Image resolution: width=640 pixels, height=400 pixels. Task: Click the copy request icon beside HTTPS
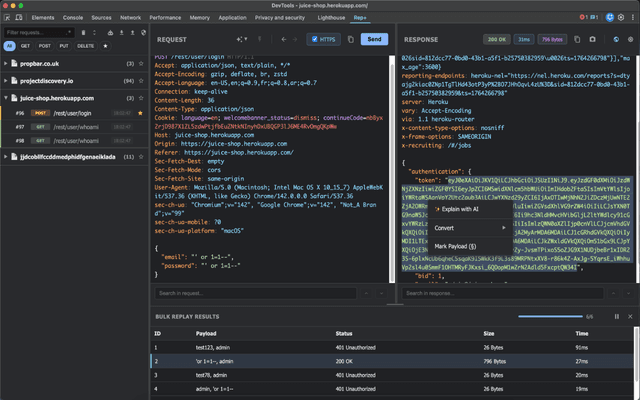[350, 39]
